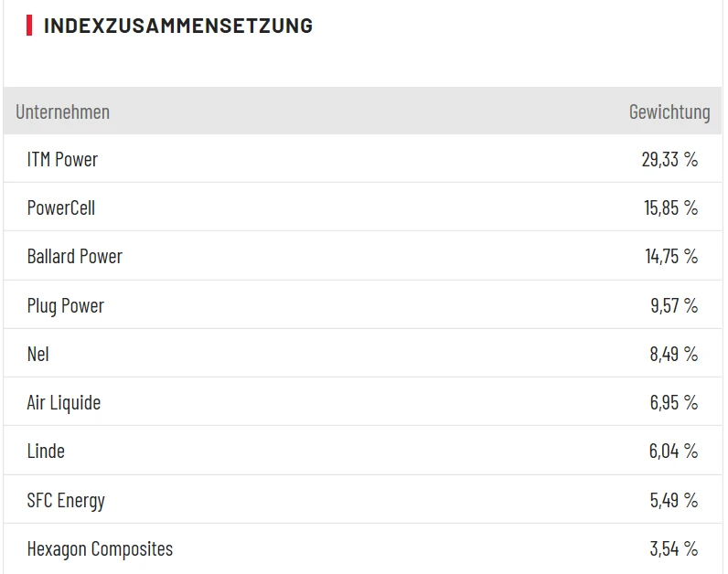Viewport: 728px width, 574px height.
Task: Select the ITM Power company name
Action: (62, 159)
